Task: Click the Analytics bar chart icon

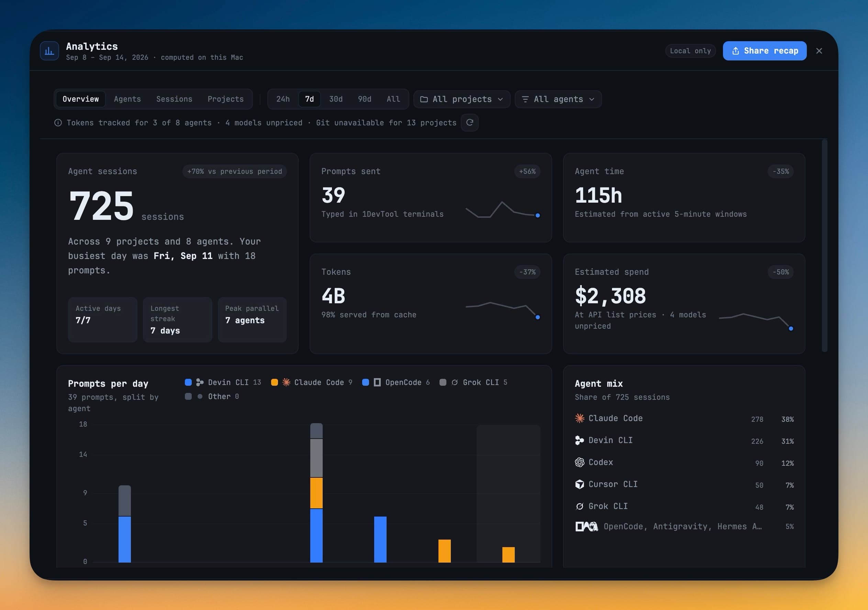Action: 49,51
